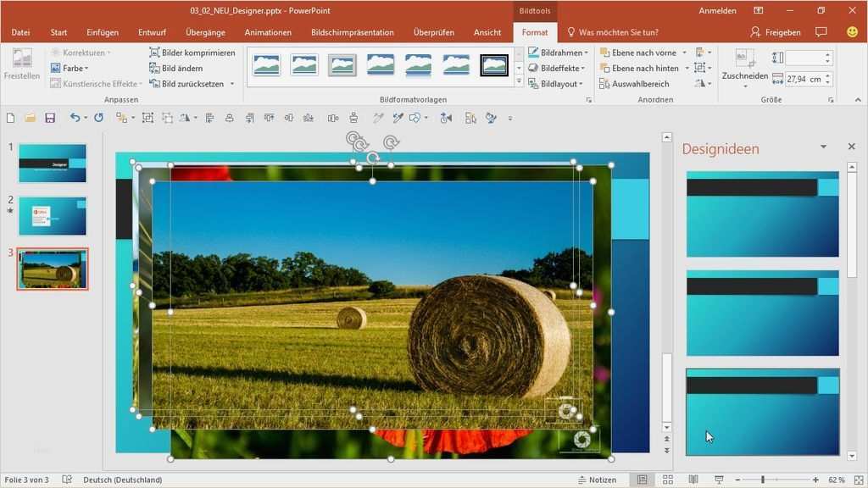Screen dimensions: 868x488
Task: Click the Freigeben button
Action: coord(777,32)
